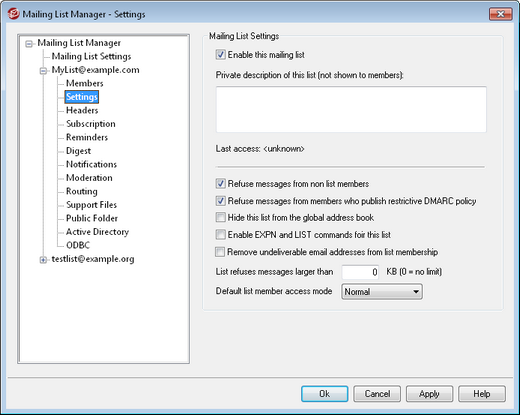Image resolution: width=520 pixels, height=415 pixels.
Task: Open the Default list member access mode dropdown
Action: (382, 292)
